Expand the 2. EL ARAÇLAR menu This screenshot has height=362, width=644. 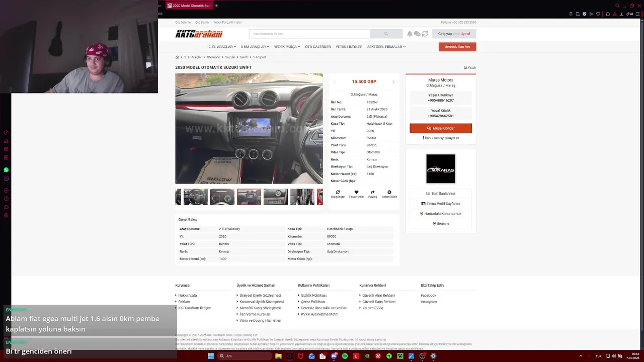(x=222, y=47)
